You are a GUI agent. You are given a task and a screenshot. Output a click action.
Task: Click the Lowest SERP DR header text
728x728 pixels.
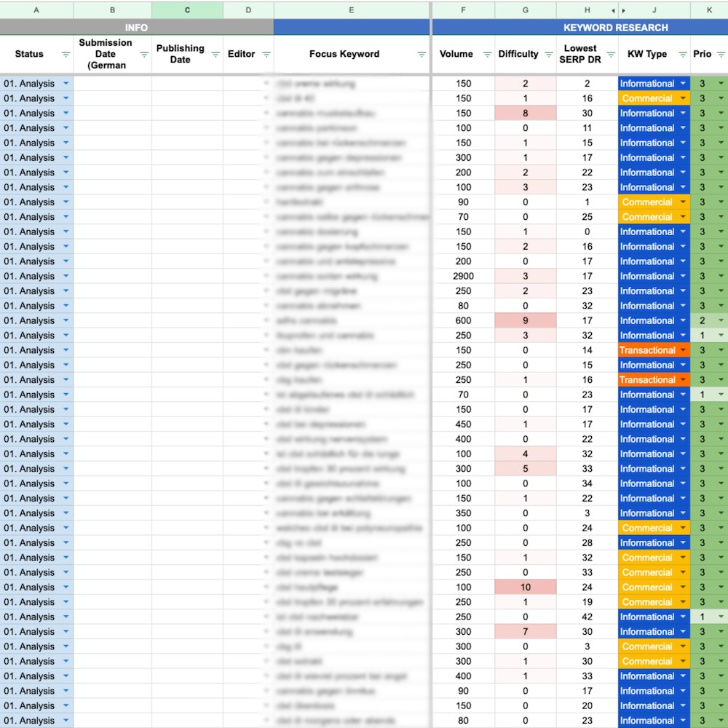tap(580, 54)
